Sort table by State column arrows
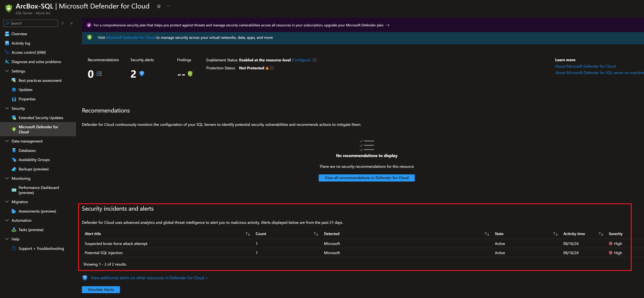Image resolution: width=644 pixels, height=298 pixels. pos(555,234)
